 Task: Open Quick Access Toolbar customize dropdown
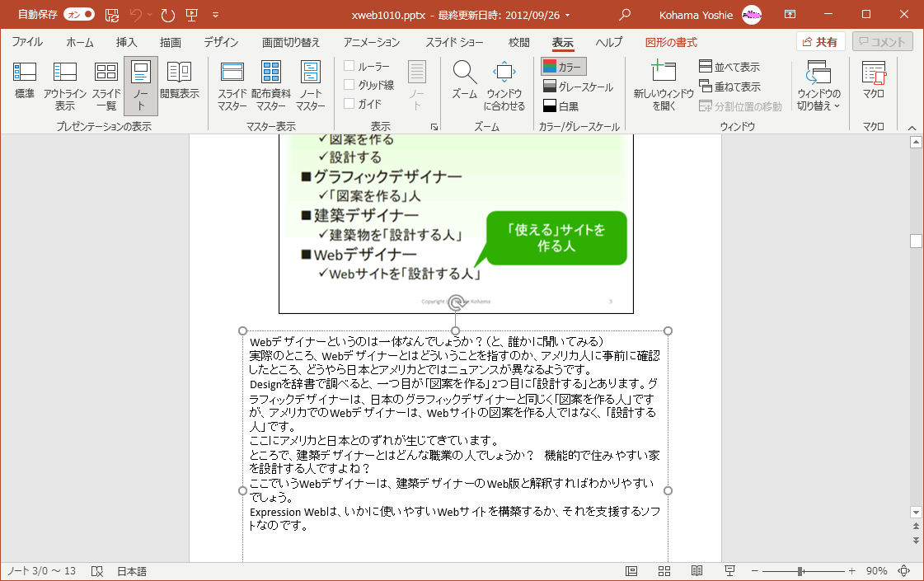coord(216,15)
